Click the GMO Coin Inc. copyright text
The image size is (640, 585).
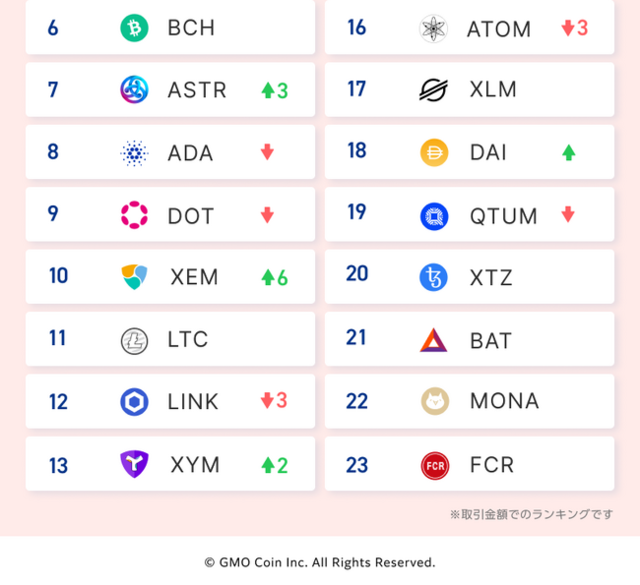pyautogui.click(x=320, y=563)
